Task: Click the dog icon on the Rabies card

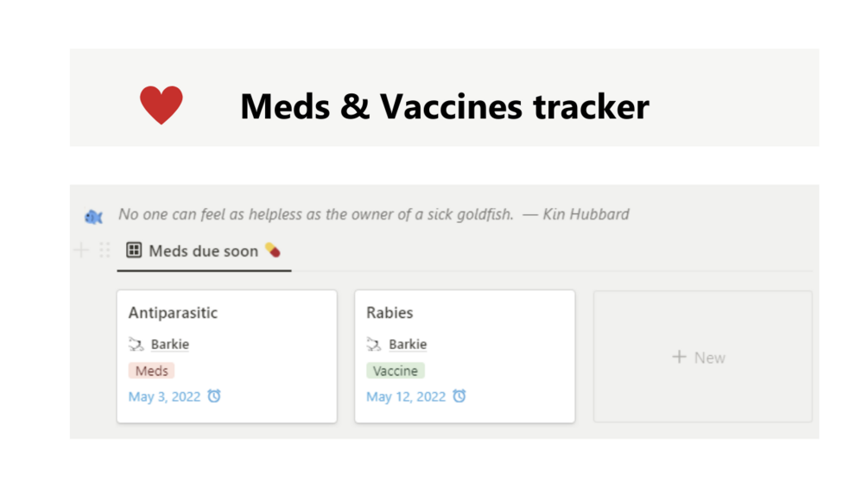Action: pyautogui.click(x=374, y=345)
